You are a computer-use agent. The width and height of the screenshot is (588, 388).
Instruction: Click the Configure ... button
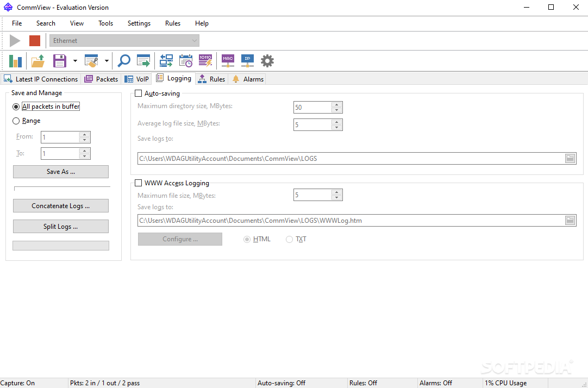[x=180, y=239]
